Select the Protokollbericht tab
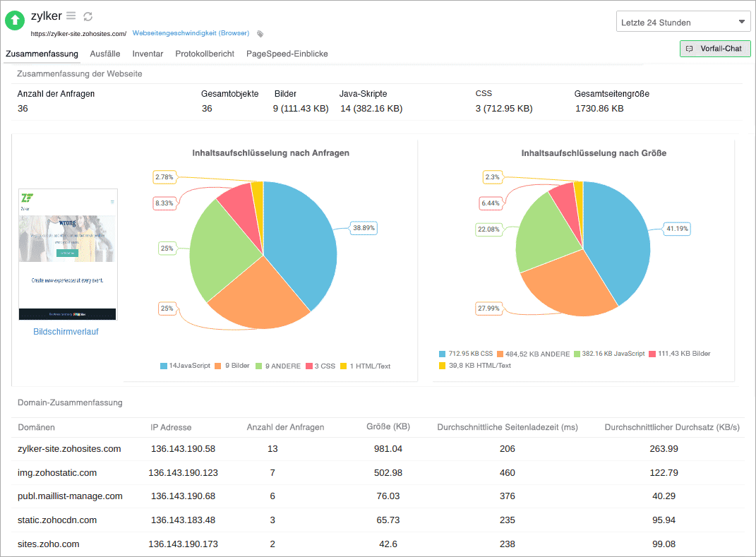The width and height of the screenshot is (756, 557). click(205, 53)
